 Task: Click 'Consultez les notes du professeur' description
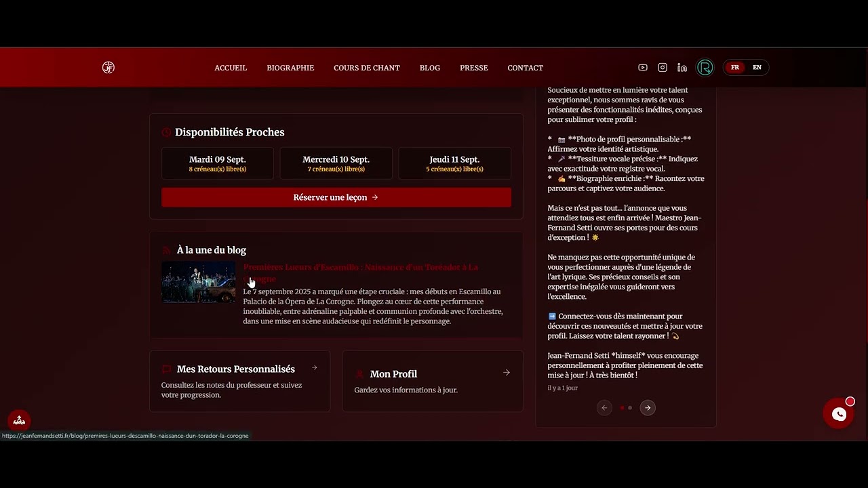232,390
